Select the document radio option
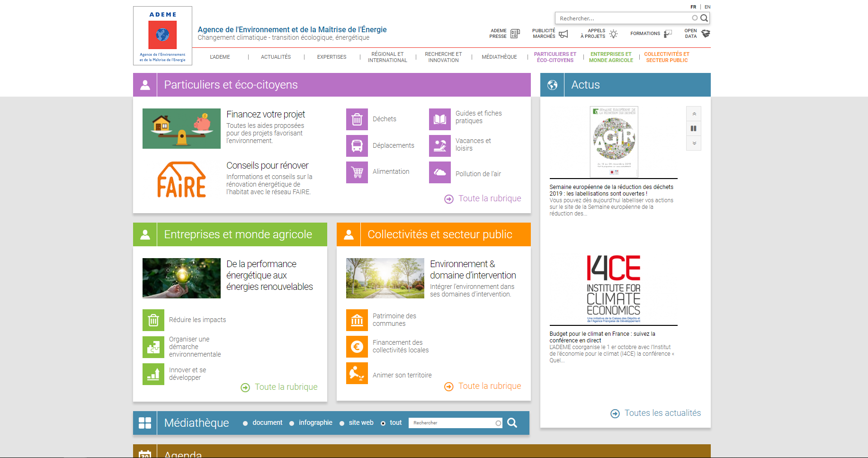Screen dimensions: 868x458 [x=245, y=423]
